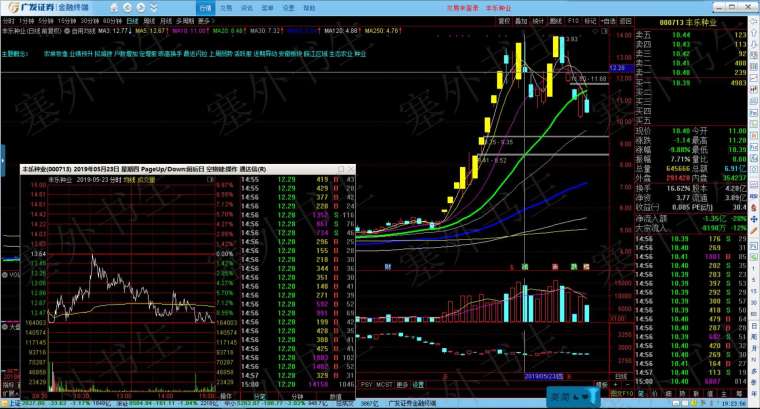
Task: Select 分笔 tab at popup bottom
Action: pyautogui.click(x=259, y=396)
